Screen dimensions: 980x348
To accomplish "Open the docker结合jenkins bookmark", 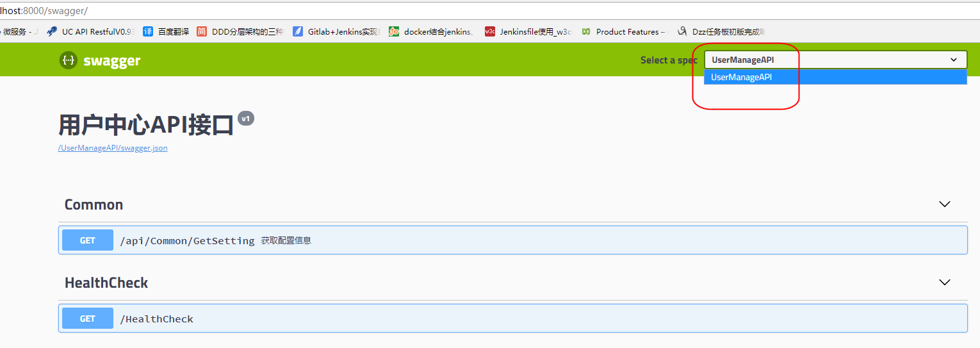I will (432, 31).
